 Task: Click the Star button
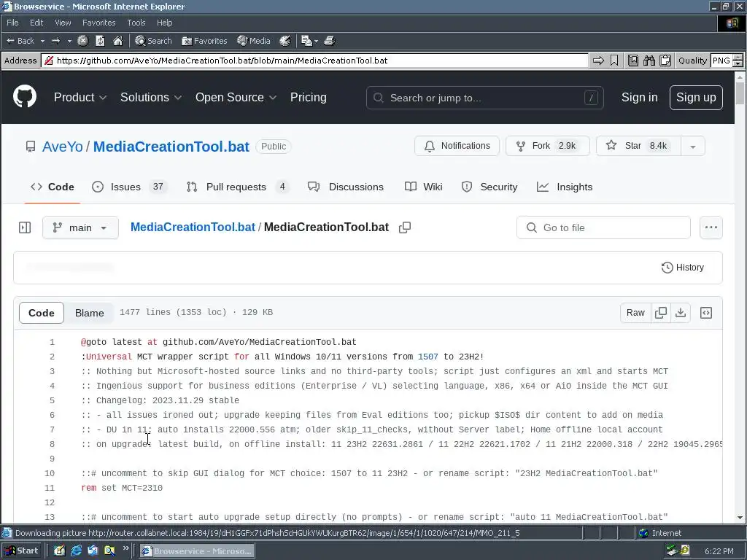point(638,146)
